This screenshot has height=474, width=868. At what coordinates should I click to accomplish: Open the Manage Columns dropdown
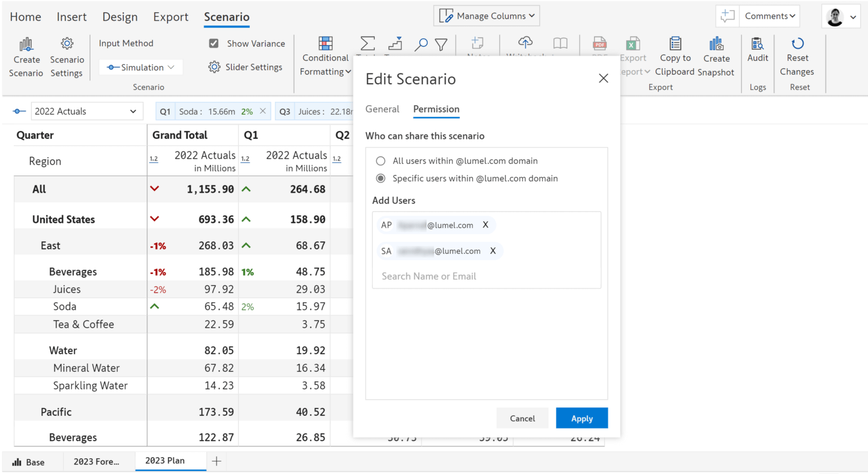tap(486, 15)
